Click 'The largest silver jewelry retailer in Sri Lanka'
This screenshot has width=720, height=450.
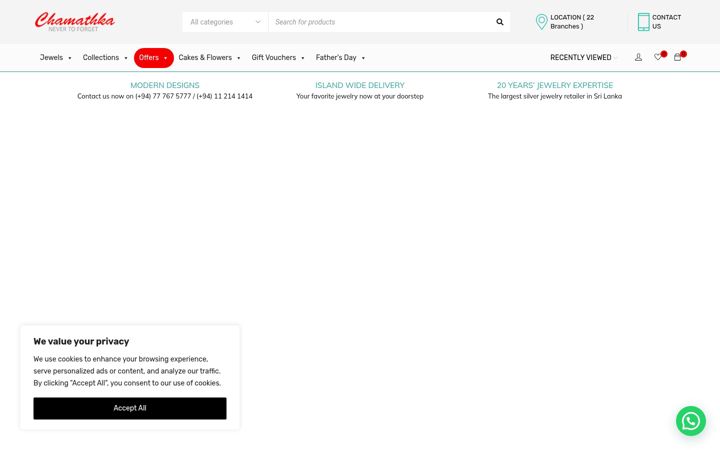point(555,96)
